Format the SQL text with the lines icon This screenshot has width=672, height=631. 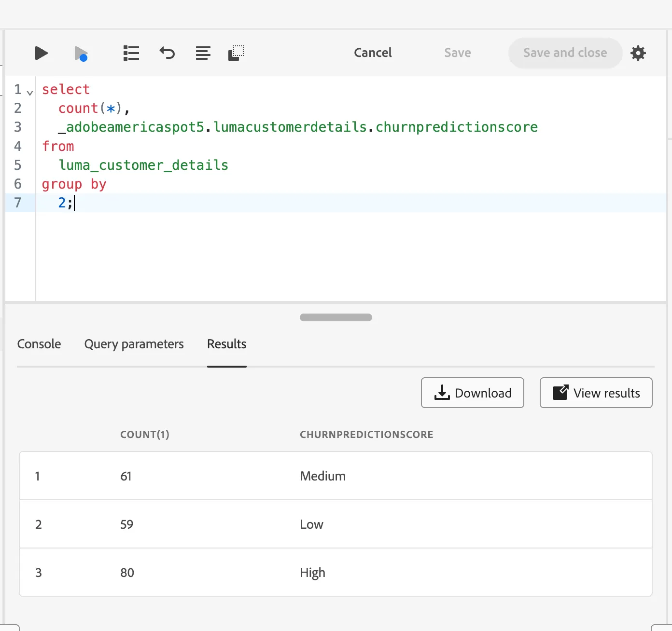(203, 53)
